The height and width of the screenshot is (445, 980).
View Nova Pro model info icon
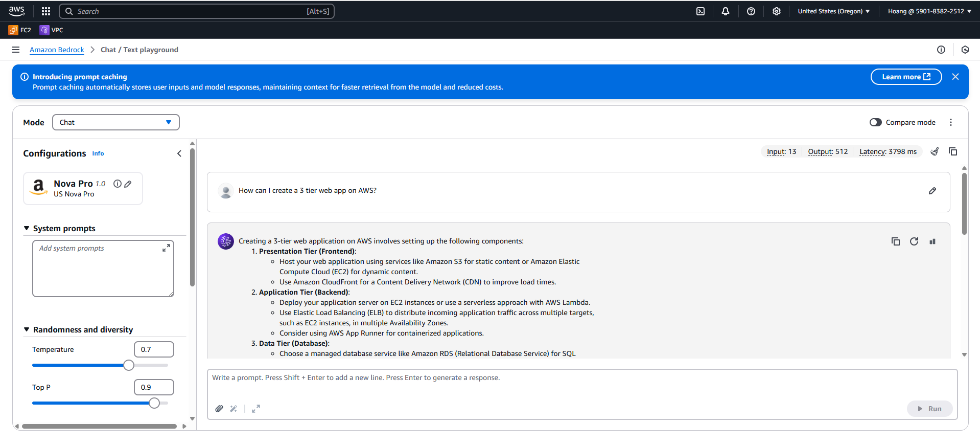pos(118,184)
